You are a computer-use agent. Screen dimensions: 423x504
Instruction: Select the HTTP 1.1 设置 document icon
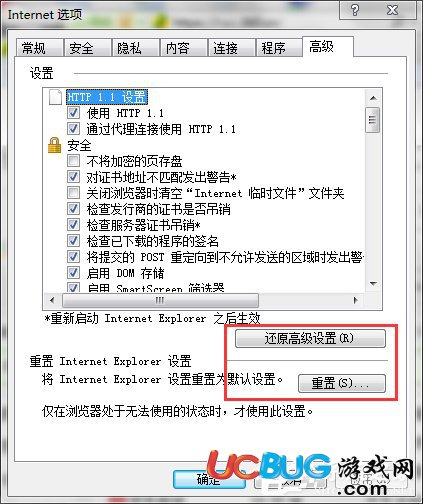pos(55,97)
